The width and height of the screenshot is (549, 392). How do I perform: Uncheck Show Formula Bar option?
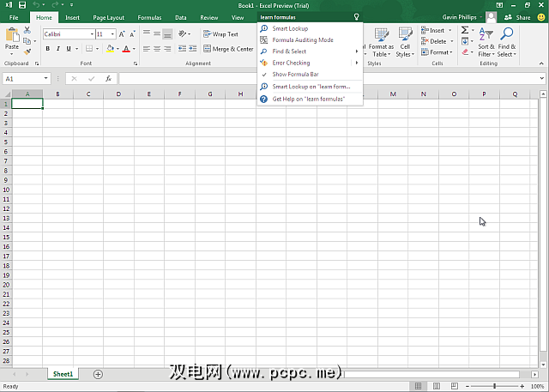[x=295, y=75]
